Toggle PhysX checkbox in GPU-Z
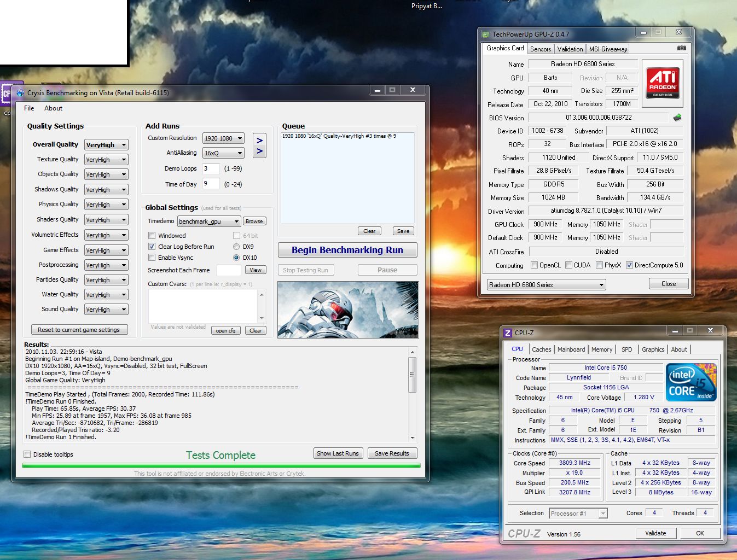737x560 pixels. (599, 265)
